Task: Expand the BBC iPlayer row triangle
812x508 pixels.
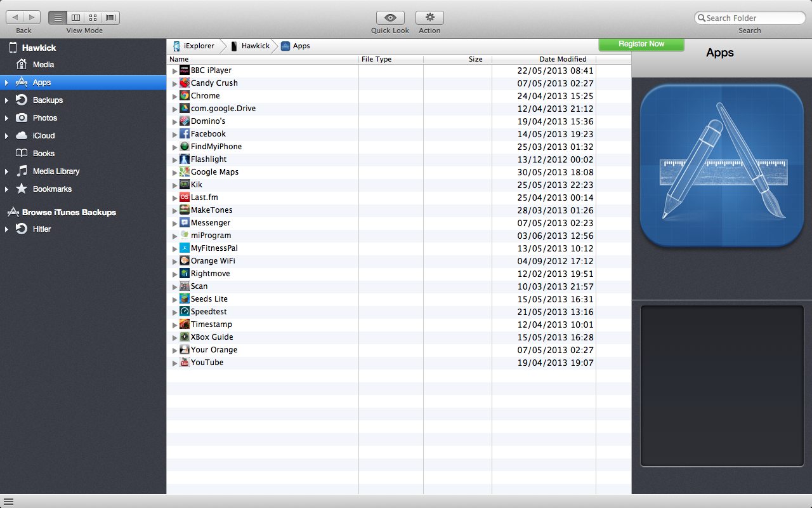Action: point(175,71)
